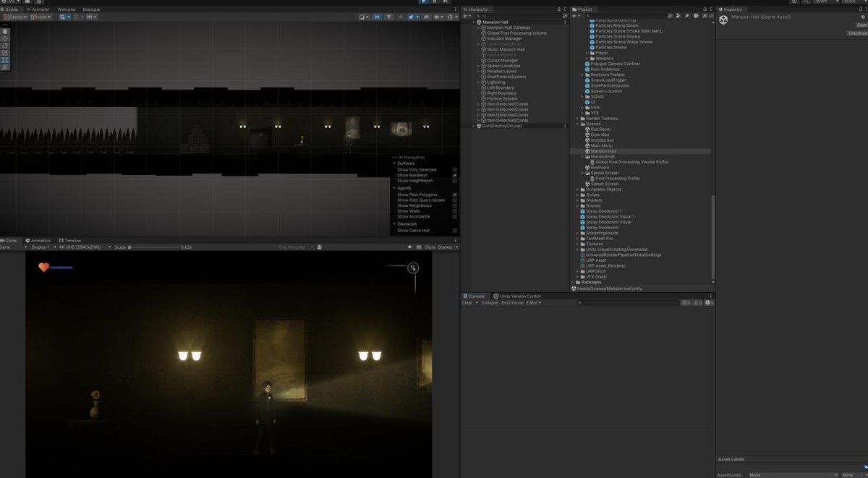The image size is (868, 478).
Task: Click Checkout button in Inspector
Action: (x=858, y=33)
